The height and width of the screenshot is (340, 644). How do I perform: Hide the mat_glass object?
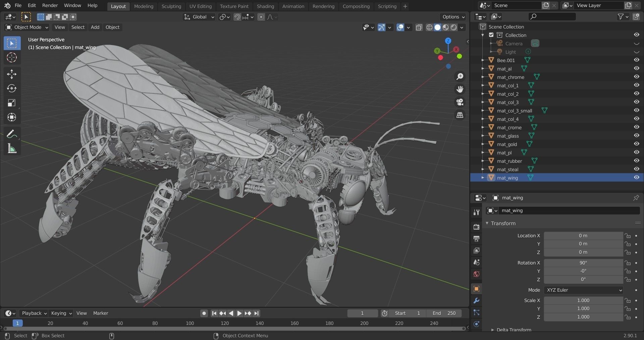coord(636,135)
